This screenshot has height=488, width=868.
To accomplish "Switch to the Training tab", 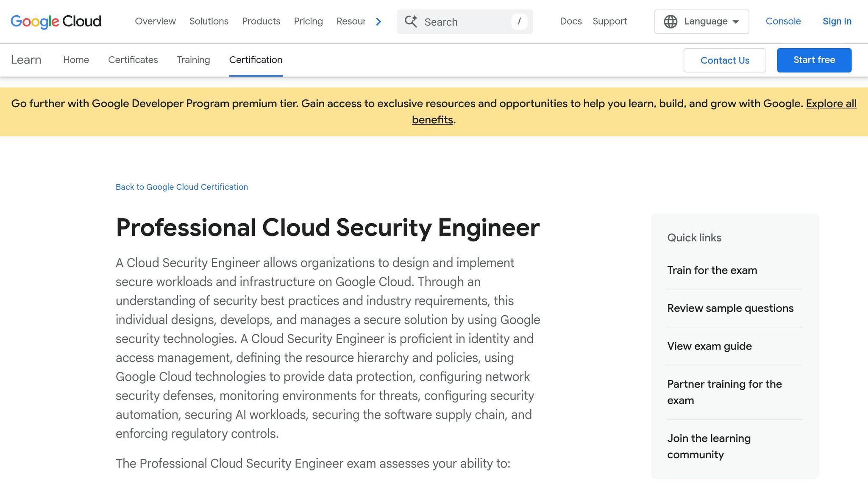I will (193, 60).
